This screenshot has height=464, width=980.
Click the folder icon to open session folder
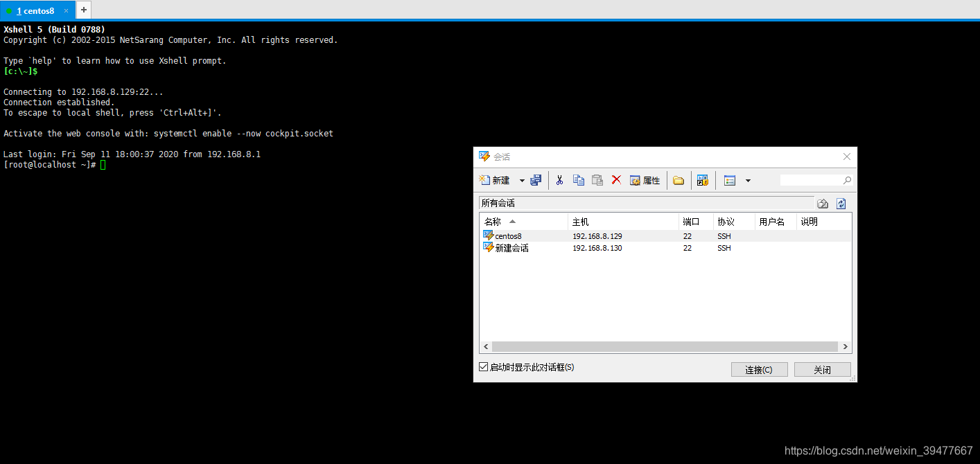pyautogui.click(x=679, y=180)
